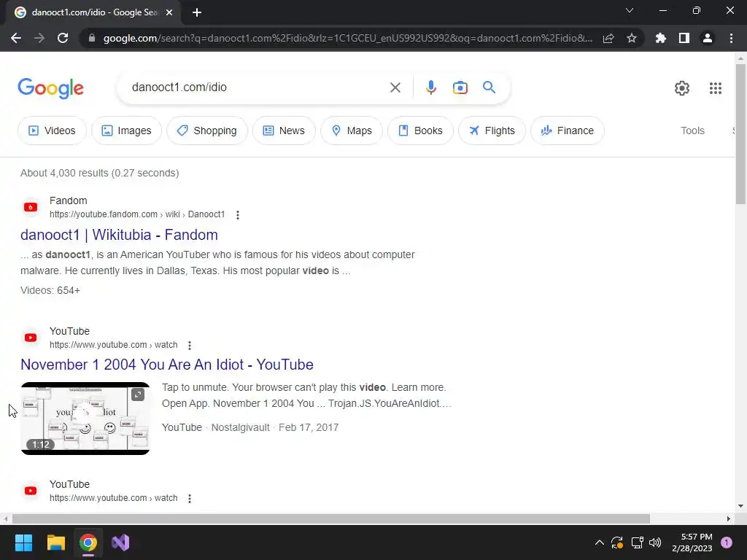Viewport: 747px width, 560px height.
Task: Open the clock and date panel
Action: tap(692, 542)
